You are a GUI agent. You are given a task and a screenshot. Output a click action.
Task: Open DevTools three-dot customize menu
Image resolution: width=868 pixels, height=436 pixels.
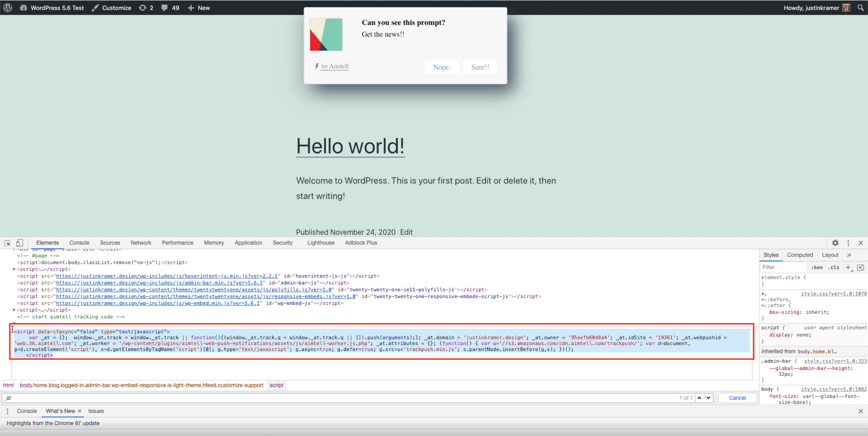(x=848, y=243)
